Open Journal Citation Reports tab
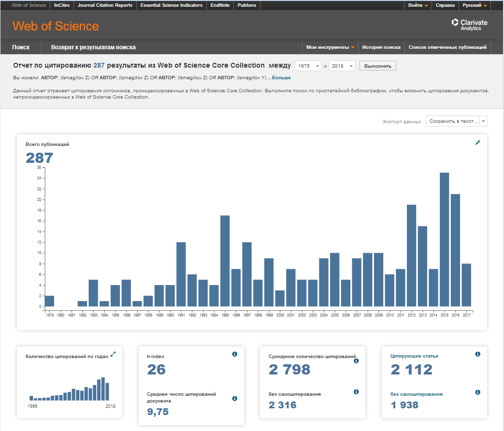Image resolution: width=504 pixels, height=431 pixels. [105, 5]
